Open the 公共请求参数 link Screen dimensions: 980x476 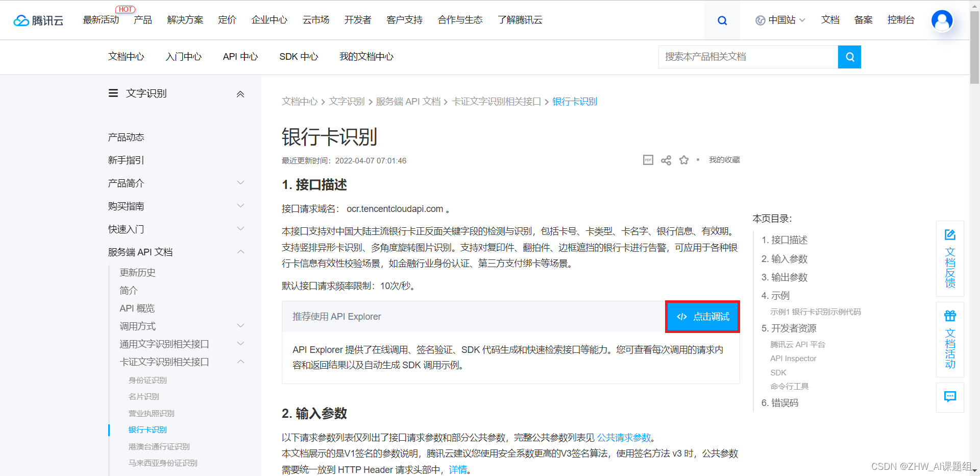624,438
